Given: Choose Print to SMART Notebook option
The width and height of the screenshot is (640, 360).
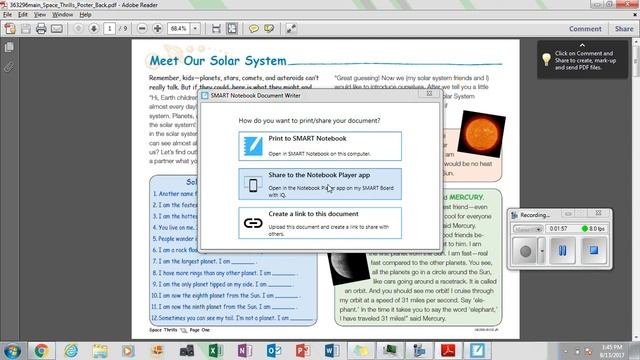Looking at the screenshot, I should (320, 146).
